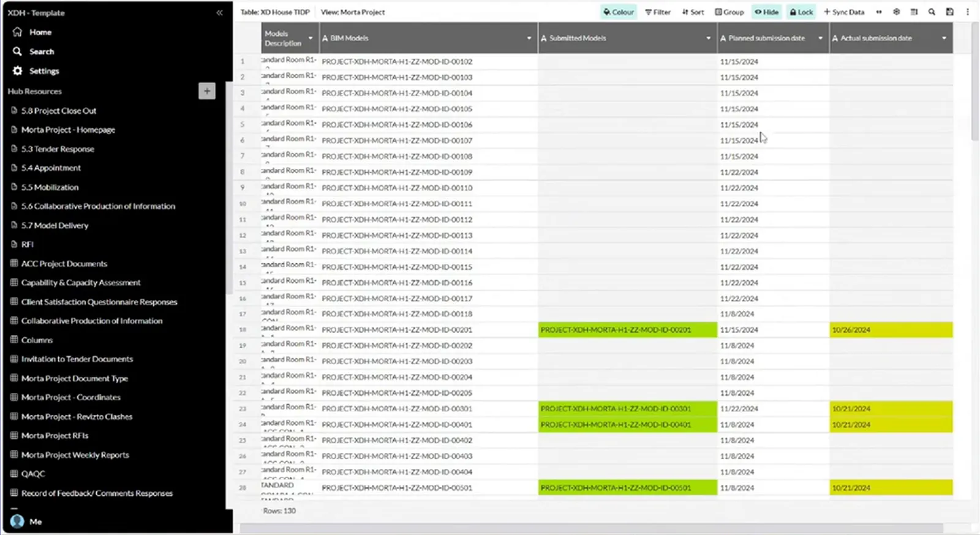
Task: Open 5.6 Collaborative Production of Information
Action: [98, 206]
